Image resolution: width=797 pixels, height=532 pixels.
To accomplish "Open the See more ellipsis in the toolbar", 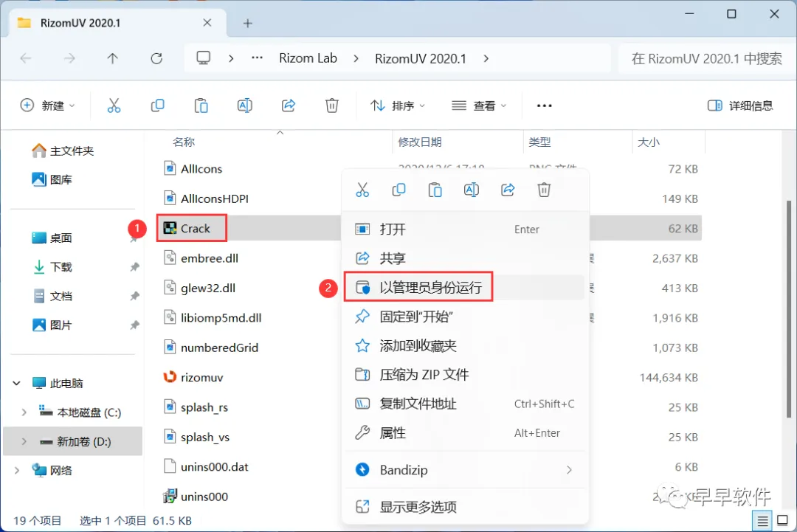I will pos(545,106).
